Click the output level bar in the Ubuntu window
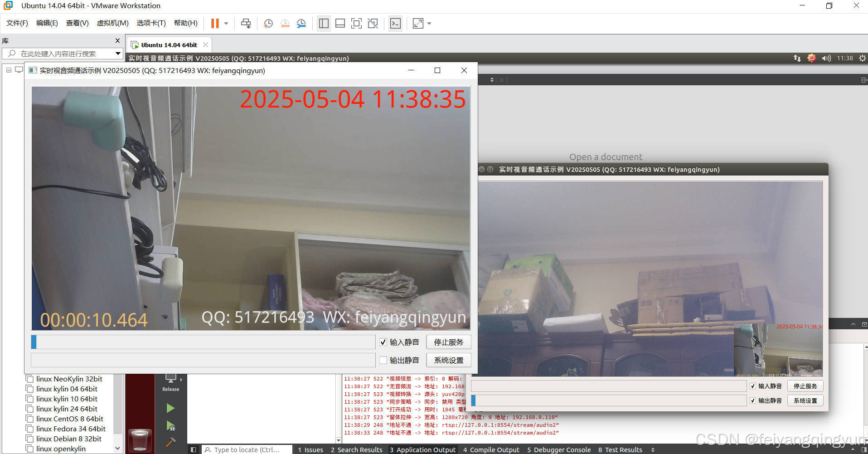868x454 pixels. point(609,400)
